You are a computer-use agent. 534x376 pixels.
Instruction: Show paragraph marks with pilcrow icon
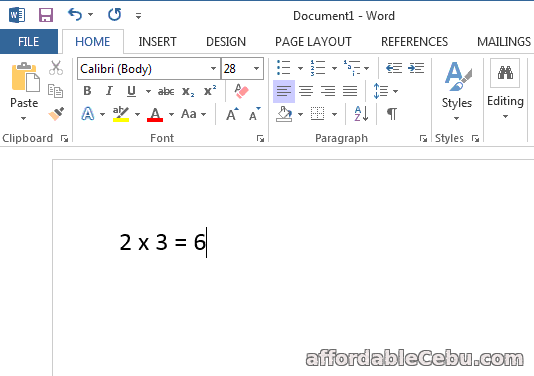392,114
